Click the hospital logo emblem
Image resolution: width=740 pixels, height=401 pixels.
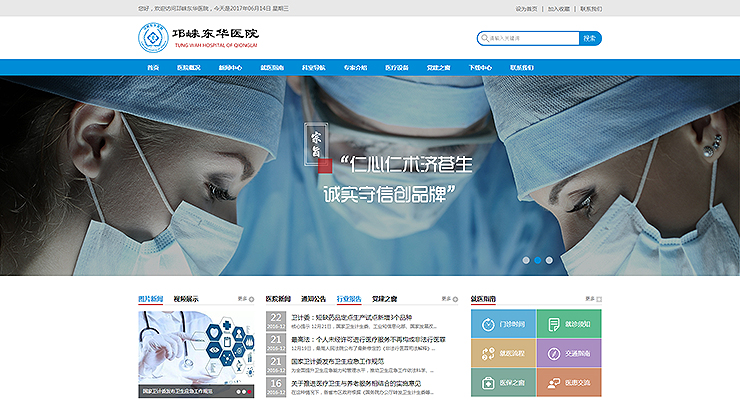(155, 39)
